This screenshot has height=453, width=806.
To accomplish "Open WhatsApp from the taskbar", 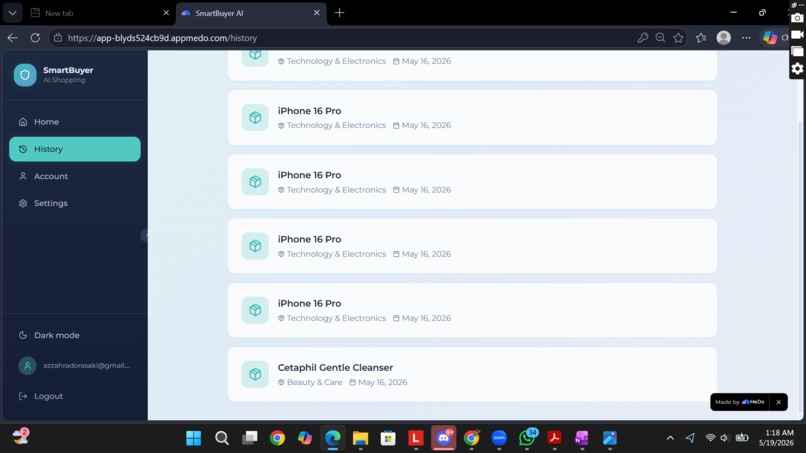I will point(527,438).
